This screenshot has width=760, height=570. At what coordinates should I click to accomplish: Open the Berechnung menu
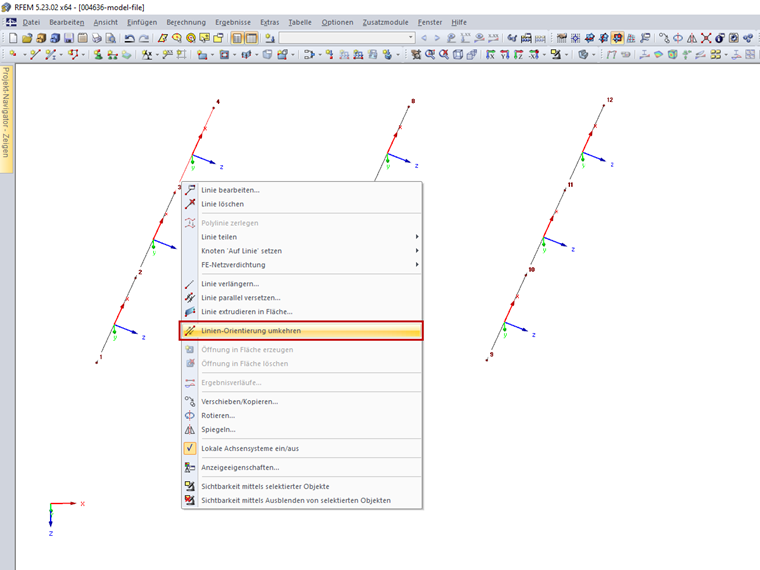coord(186,22)
